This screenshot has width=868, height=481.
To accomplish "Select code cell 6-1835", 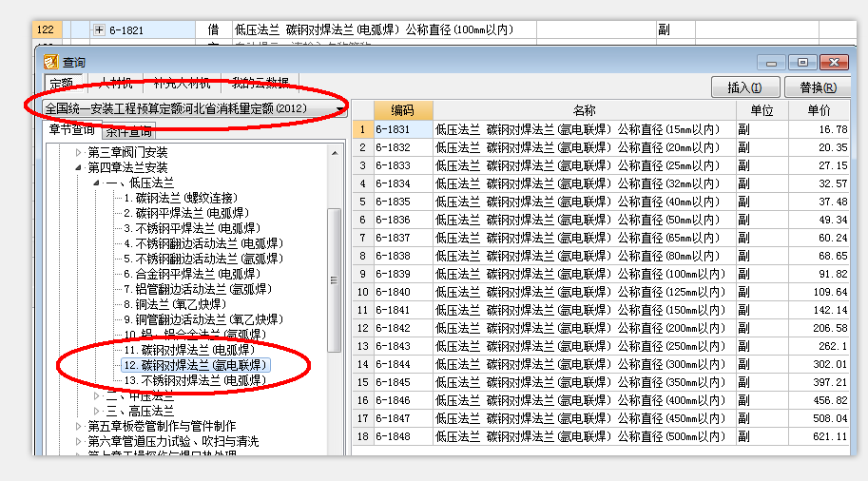I will pos(403,202).
